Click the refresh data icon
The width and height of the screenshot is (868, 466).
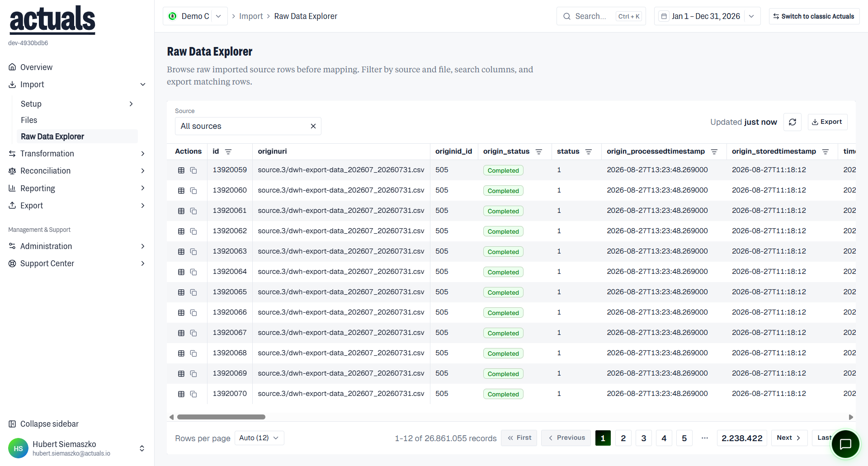pos(793,122)
